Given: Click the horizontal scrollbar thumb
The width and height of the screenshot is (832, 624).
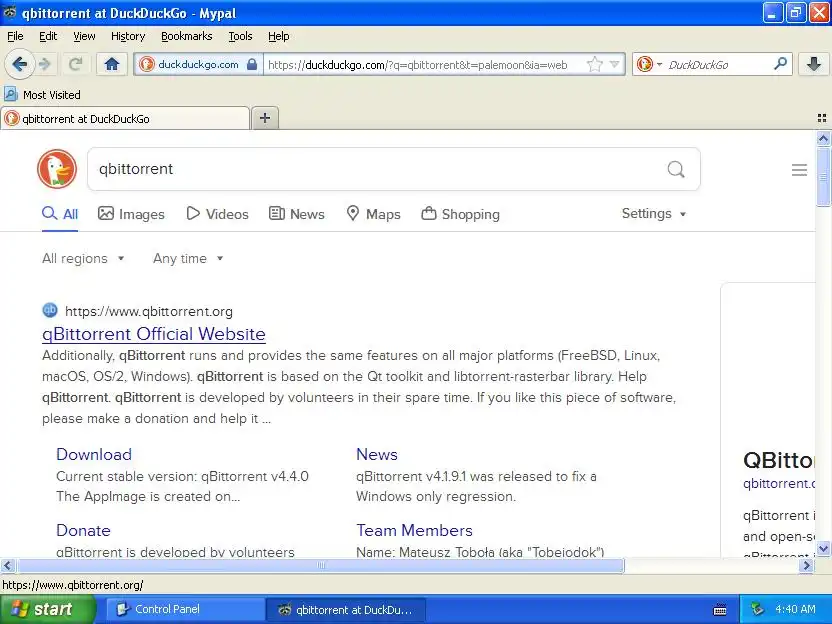Looking at the screenshot, I should 320,566.
